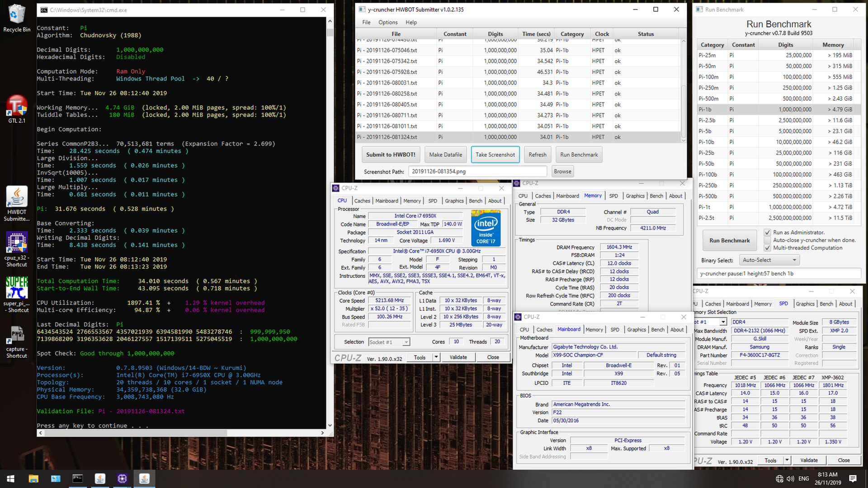Open the Binary Select Auto-Select dropdown
This screenshot has height=488, width=868.
pos(769,260)
